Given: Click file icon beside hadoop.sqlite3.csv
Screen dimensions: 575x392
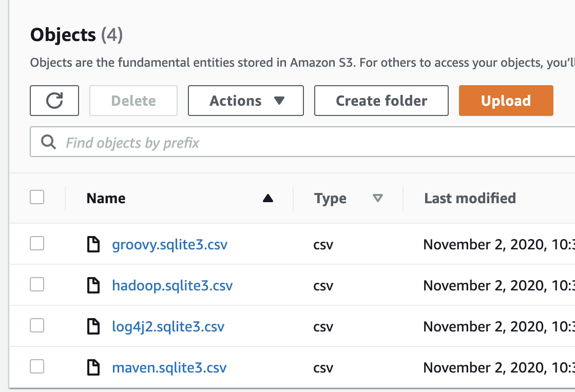Looking at the screenshot, I should click(93, 286).
